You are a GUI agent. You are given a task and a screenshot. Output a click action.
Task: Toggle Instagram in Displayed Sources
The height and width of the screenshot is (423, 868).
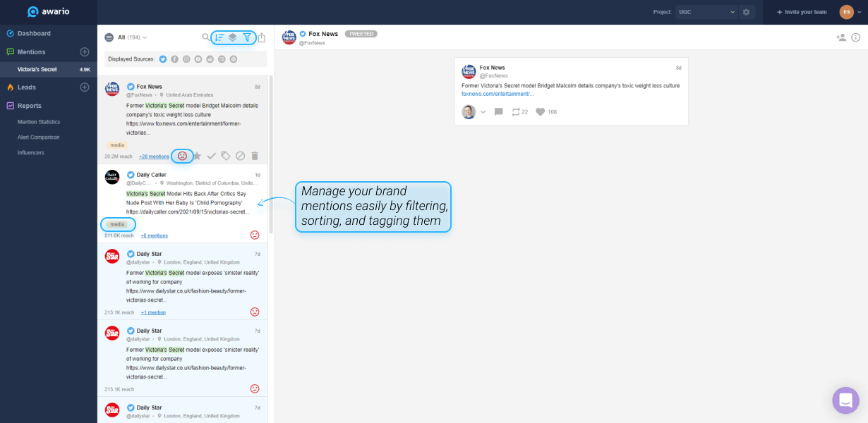186,59
